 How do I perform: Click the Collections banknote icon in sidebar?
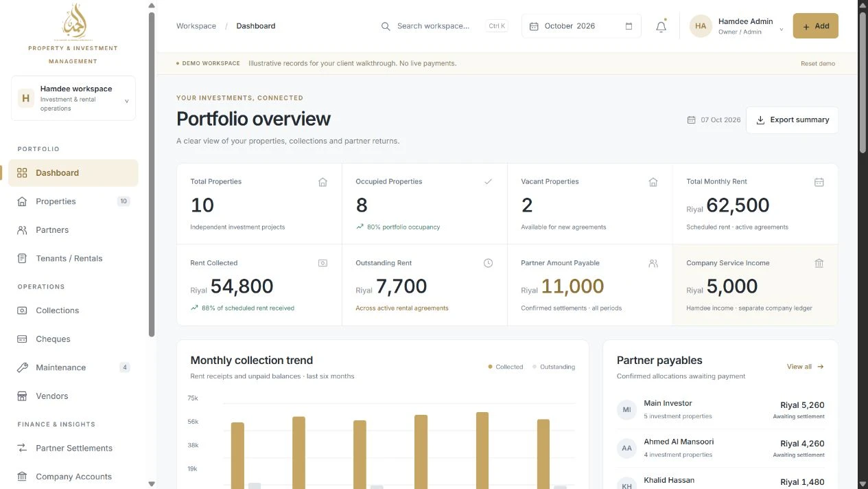pyautogui.click(x=22, y=310)
